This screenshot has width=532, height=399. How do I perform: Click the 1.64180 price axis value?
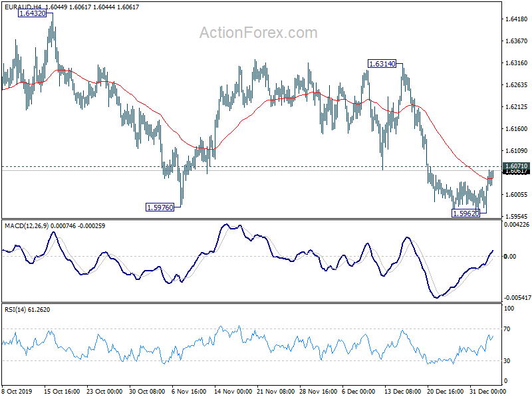pos(517,19)
